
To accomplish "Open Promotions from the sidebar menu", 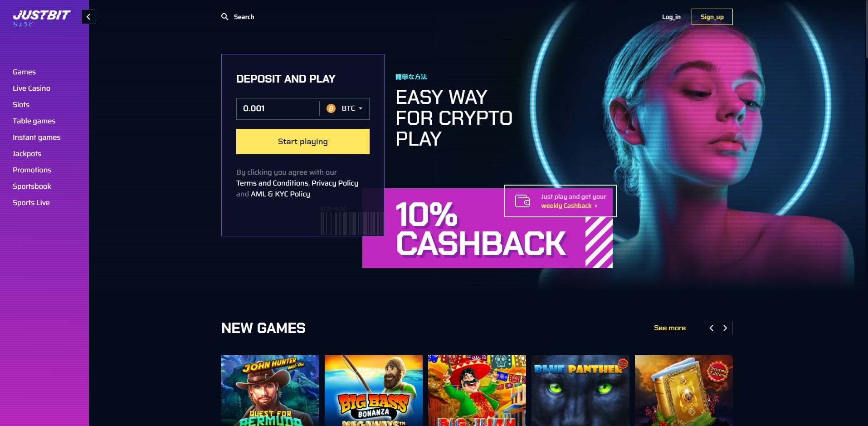I will (32, 170).
